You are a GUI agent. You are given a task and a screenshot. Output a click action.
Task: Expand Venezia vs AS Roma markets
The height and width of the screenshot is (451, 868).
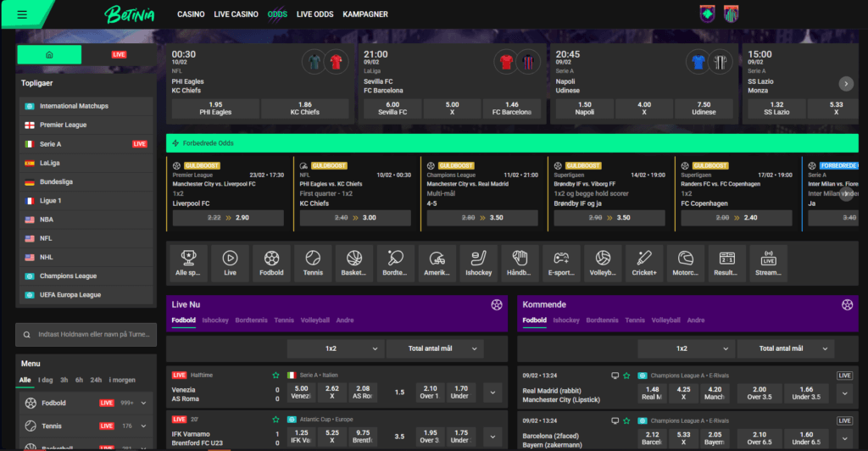coord(492,393)
